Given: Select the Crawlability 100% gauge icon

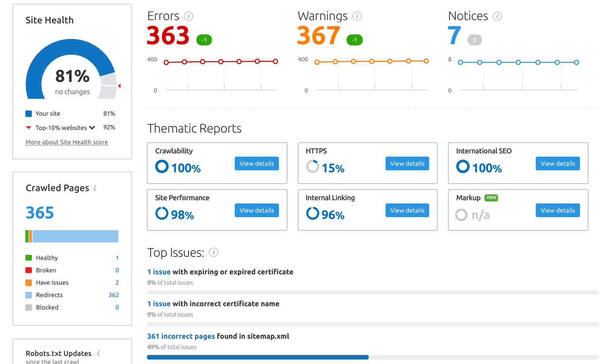Looking at the screenshot, I should point(162,167).
